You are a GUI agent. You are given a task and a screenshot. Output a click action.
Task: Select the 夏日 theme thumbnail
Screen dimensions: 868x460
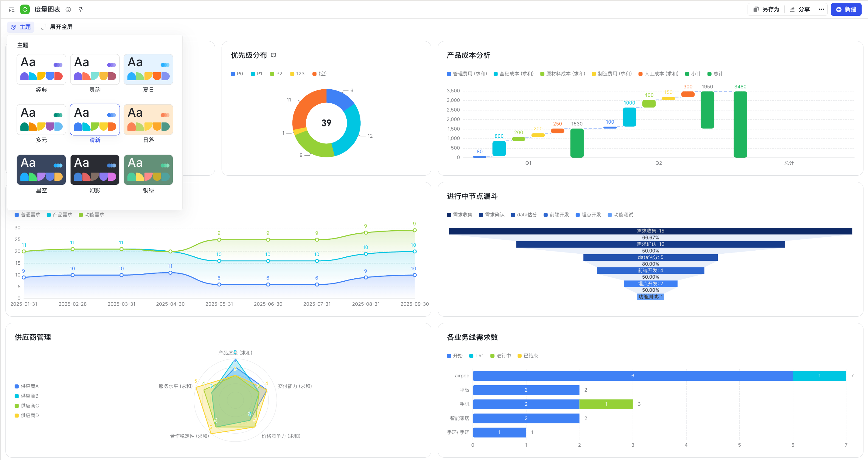tap(148, 69)
